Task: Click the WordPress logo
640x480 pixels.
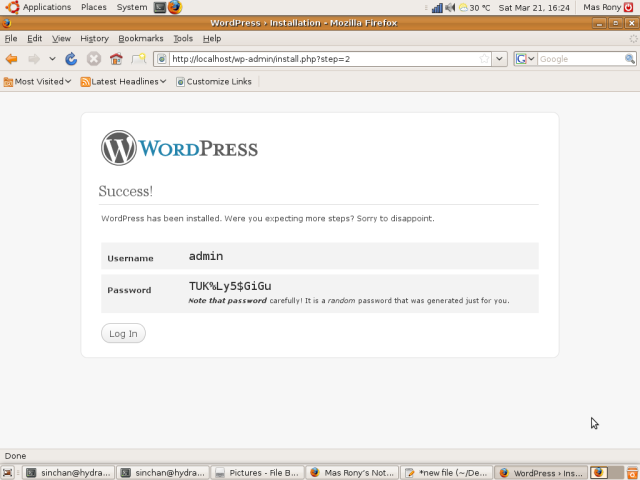Action: [180, 148]
